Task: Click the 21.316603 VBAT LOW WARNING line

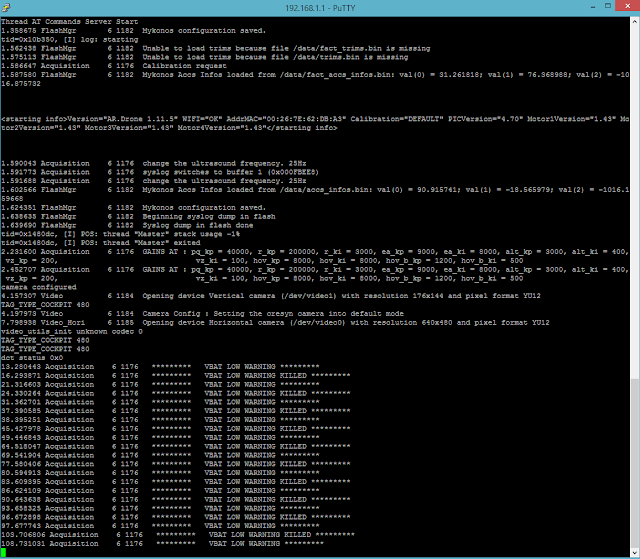Action: 160,385
